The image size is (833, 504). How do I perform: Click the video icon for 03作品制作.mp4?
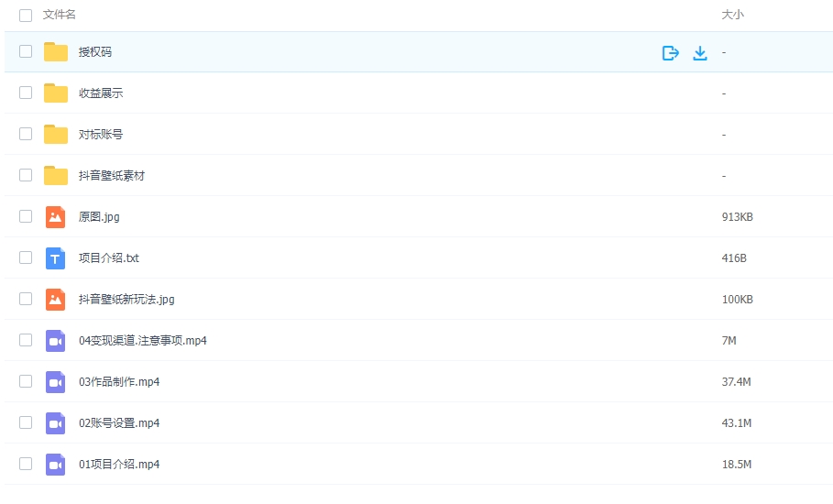click(56, 381)
